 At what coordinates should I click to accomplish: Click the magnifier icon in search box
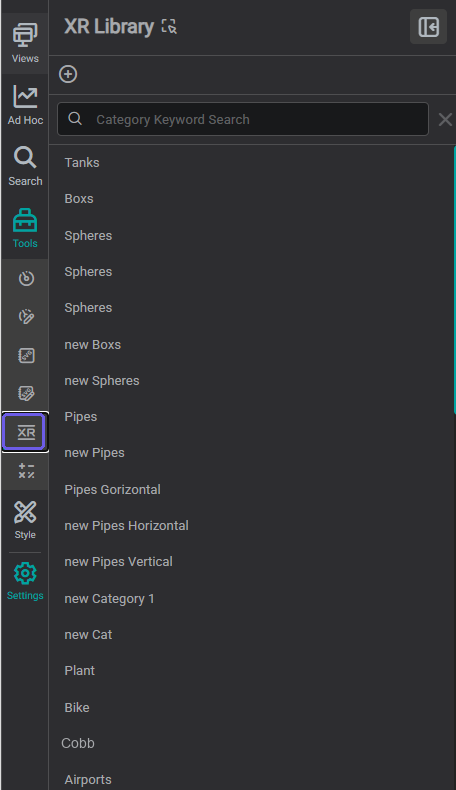(x=75, y=119)
